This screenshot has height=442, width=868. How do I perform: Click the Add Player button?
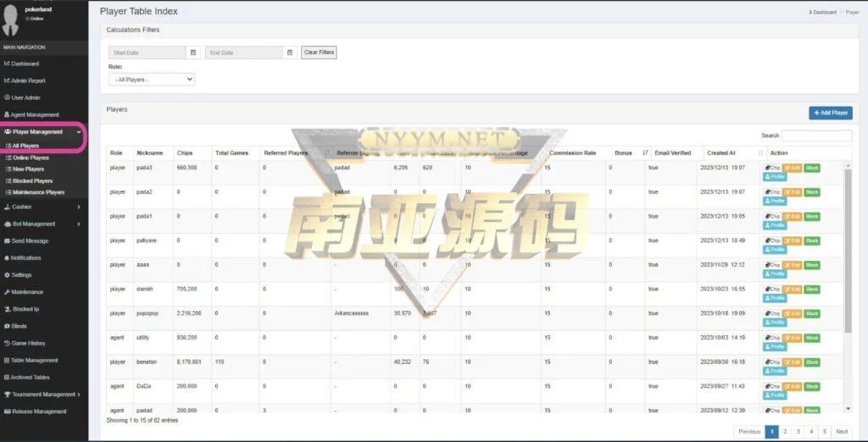pyautogui.click(x=830, y=113)
